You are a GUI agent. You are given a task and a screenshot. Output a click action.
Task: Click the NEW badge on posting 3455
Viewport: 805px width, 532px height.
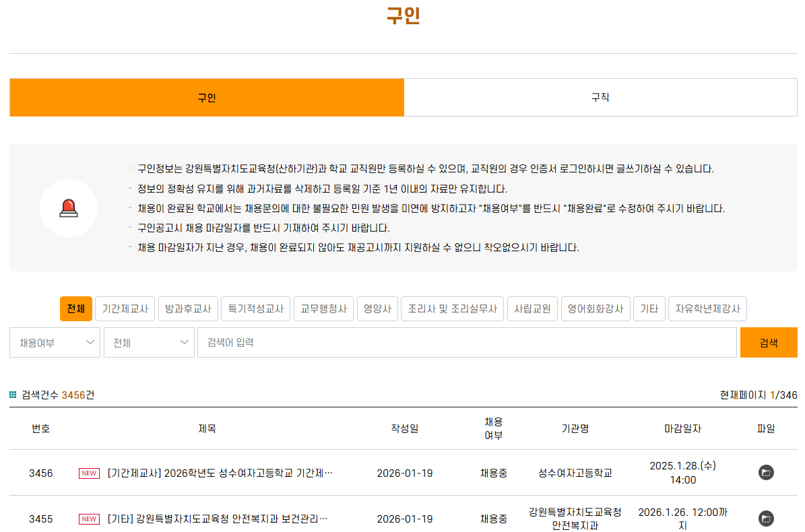[88, 519]
